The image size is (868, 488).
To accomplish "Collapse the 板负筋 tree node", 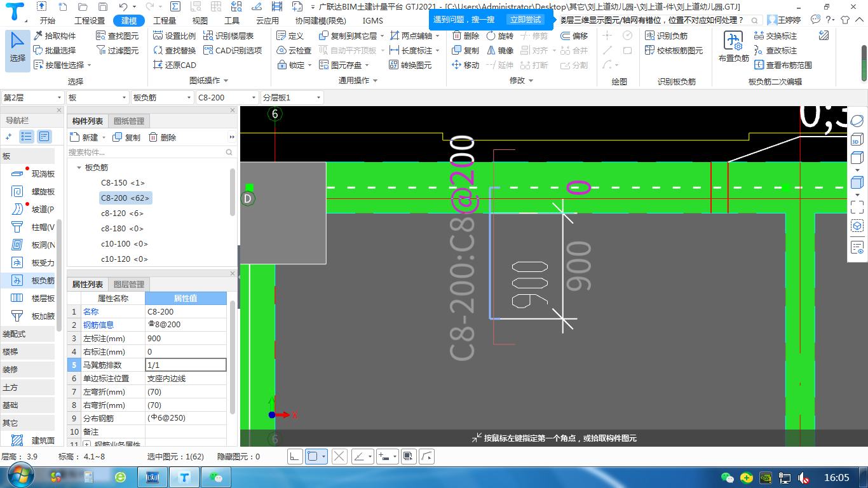I will tap(79, 168).
